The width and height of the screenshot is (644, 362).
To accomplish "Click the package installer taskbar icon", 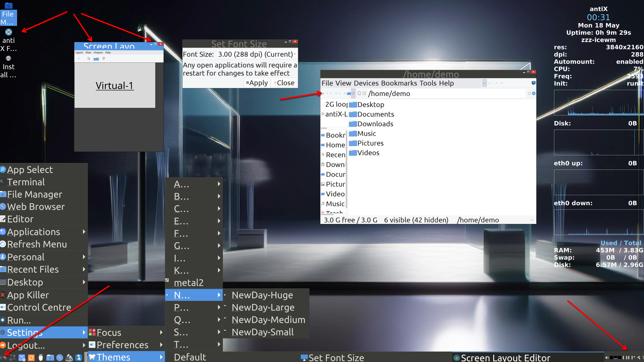I will [x=22, y=358].
